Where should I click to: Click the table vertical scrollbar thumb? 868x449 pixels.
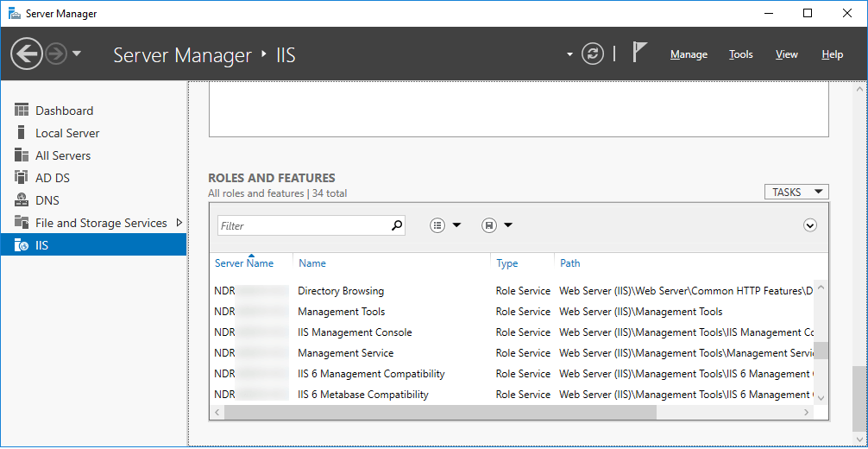point(821,351)
